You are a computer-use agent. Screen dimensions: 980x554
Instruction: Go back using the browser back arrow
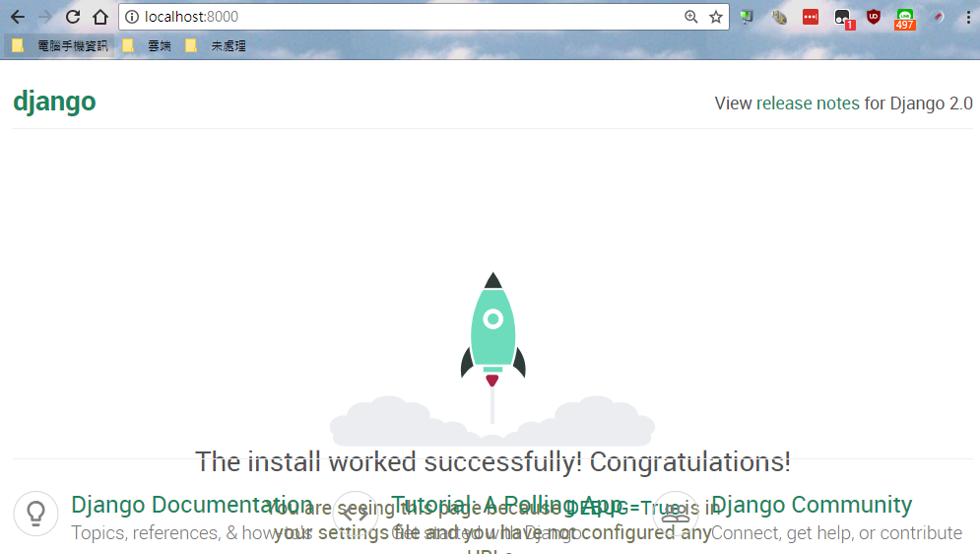tap(18, 17)
